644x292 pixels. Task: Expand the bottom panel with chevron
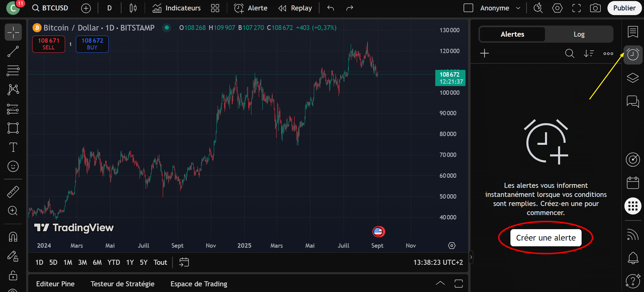point(440,284)
